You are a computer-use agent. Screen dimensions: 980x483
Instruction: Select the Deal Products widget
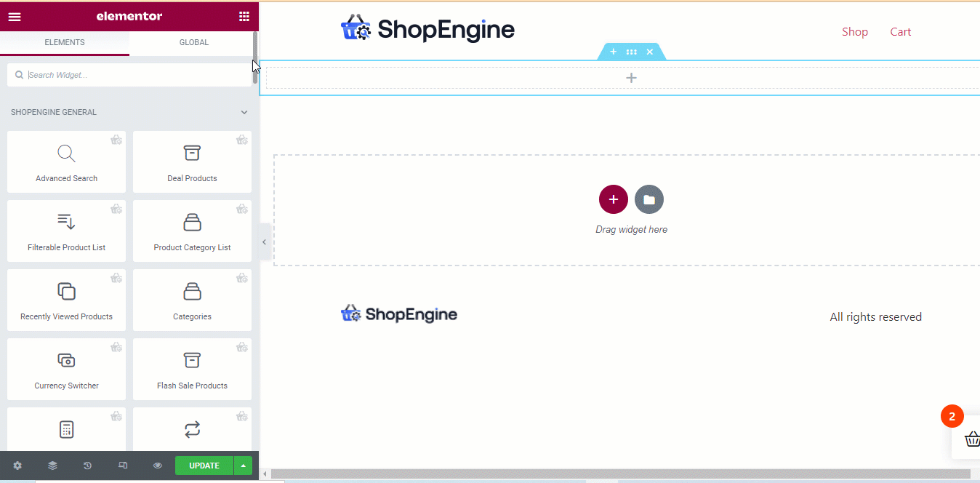click(192, 161)
